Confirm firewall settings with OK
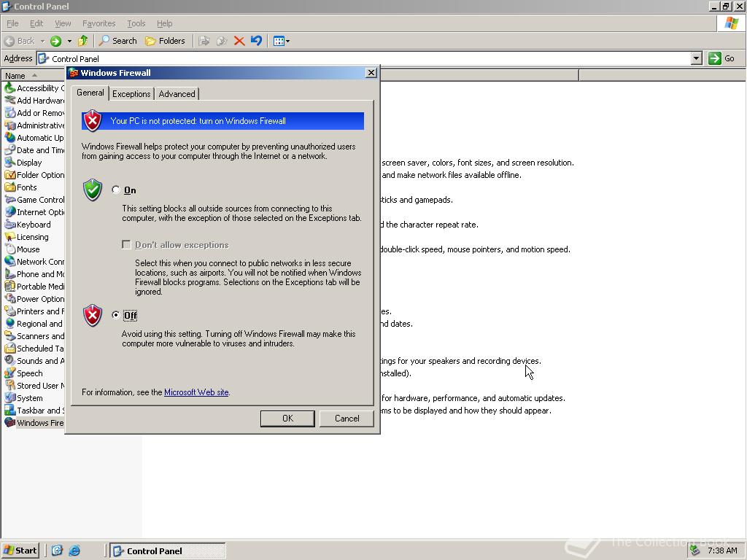This screenshot has width=747, height=560. (287, 418)
